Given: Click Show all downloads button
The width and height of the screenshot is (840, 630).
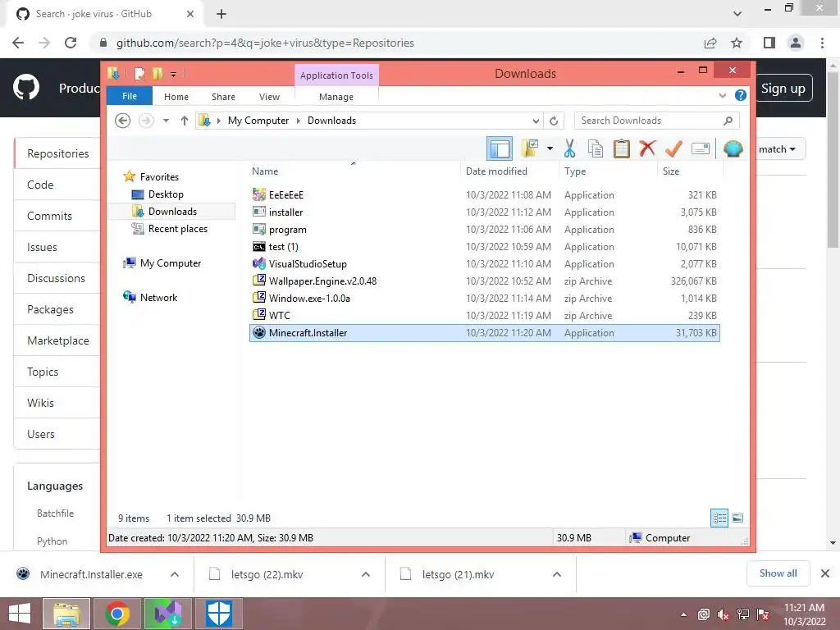Looking at the screenshot, I should [778, 573].
